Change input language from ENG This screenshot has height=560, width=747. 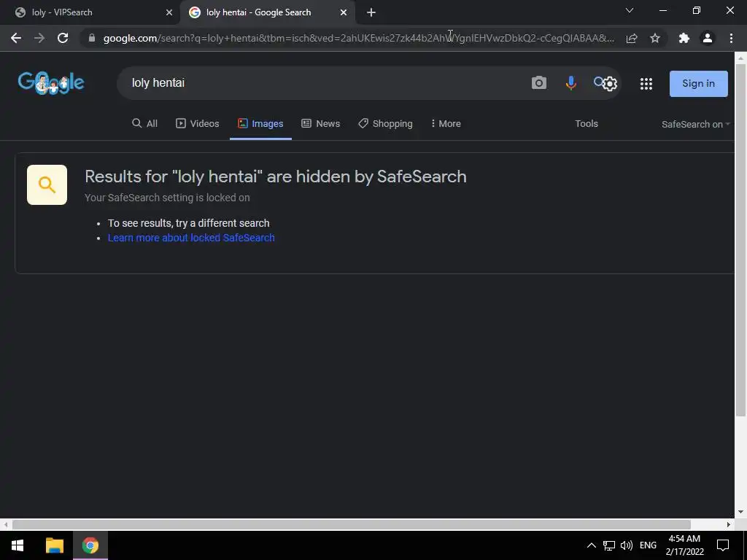click(648, 545)
